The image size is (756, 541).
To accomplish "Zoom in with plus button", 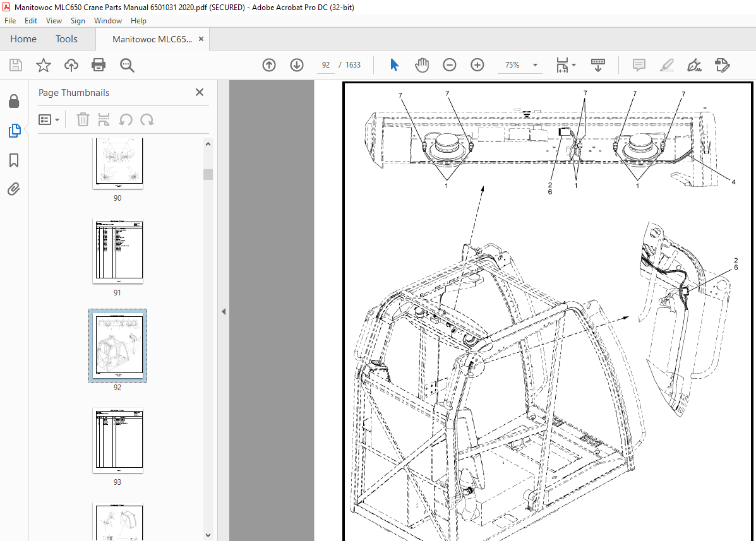I will (477, 65).
